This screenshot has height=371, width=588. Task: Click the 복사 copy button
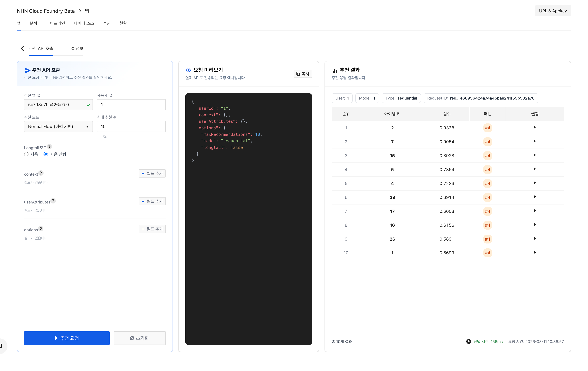tap(302, 74)
